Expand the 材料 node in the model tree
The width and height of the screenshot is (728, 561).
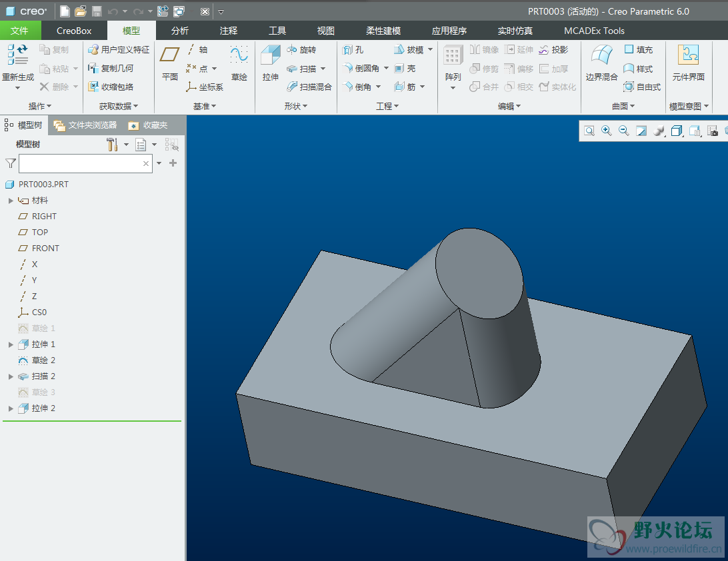click(11, 201)
